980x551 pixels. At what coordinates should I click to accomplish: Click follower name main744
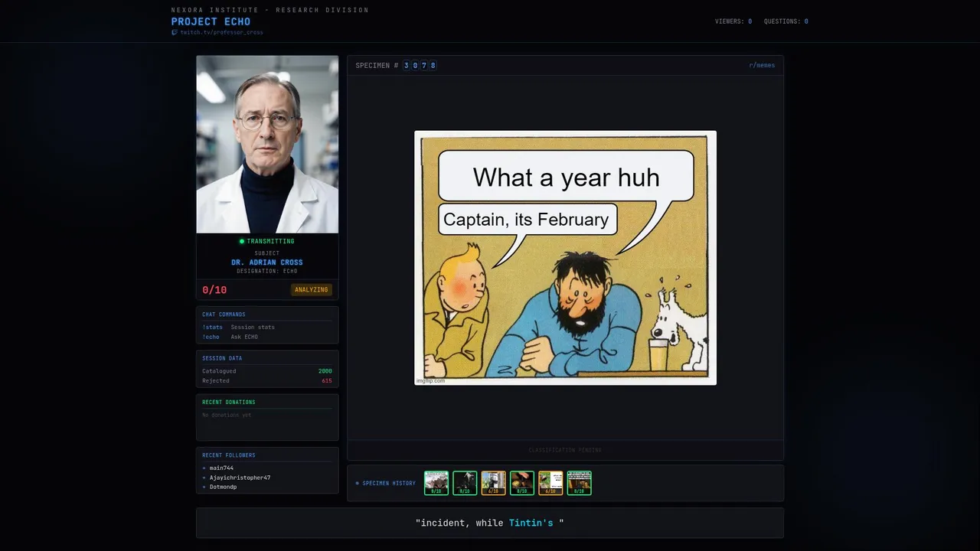click(x=221, y=468)
